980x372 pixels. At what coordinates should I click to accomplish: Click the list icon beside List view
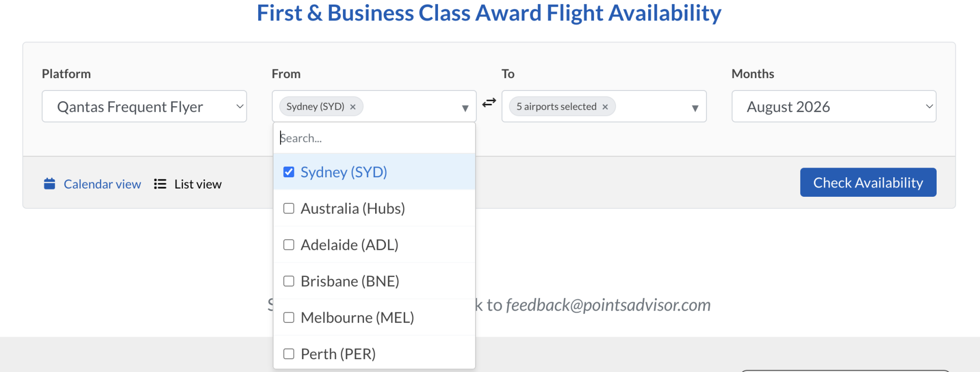[160, 184]
